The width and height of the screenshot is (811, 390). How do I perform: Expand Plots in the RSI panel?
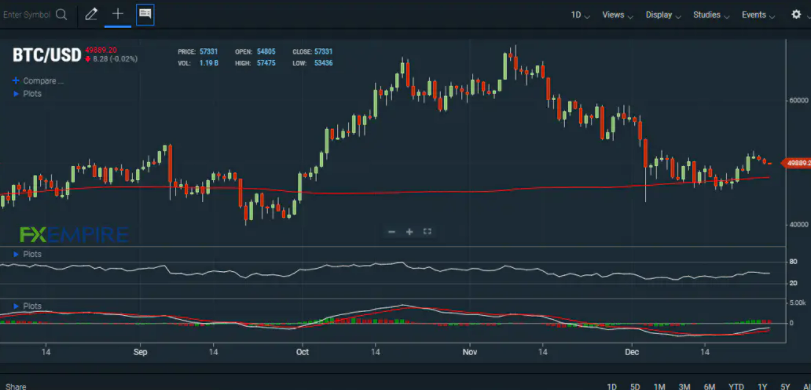coord(27,254)
